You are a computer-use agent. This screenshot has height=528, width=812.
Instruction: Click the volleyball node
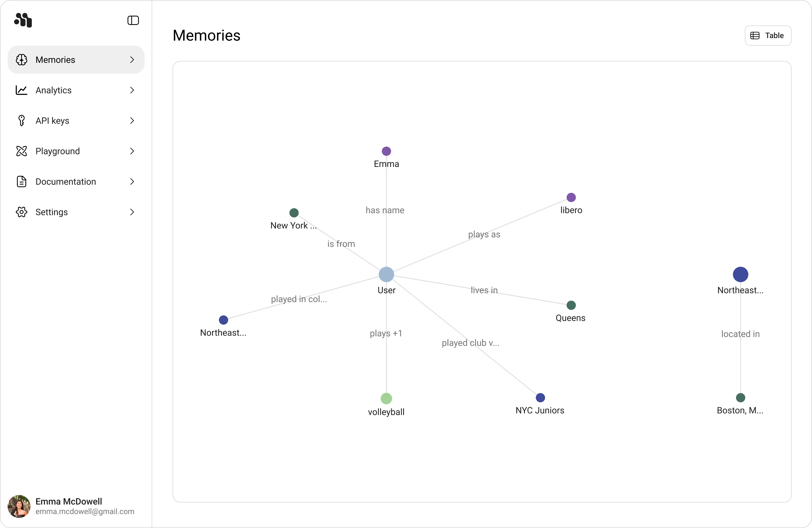click(386, 399)
